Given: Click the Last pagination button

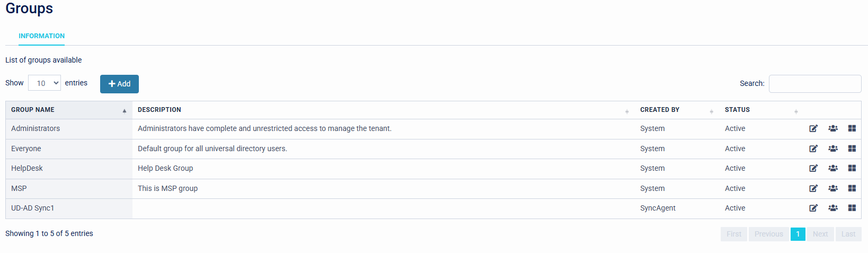Looking at the screenshot, I should (848, 234).
